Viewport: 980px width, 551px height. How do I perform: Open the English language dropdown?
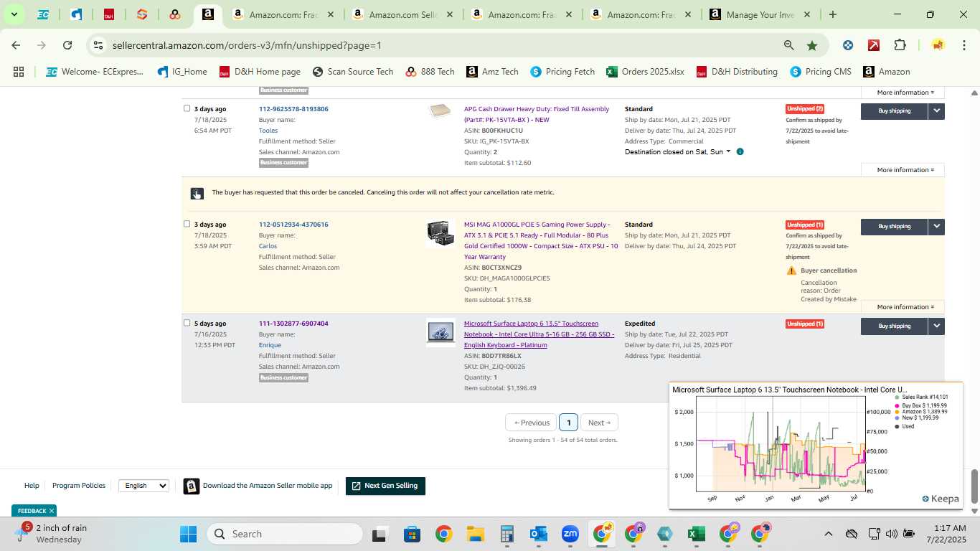pos(143,486)
